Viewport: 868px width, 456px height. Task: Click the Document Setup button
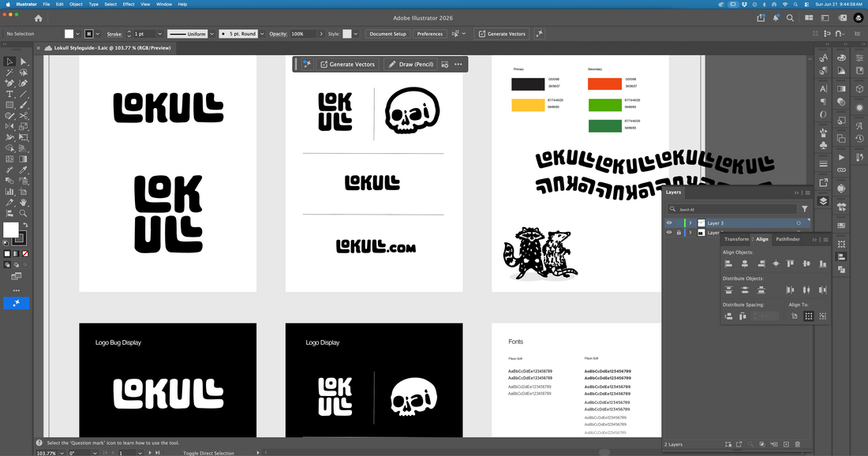[387, 34]
